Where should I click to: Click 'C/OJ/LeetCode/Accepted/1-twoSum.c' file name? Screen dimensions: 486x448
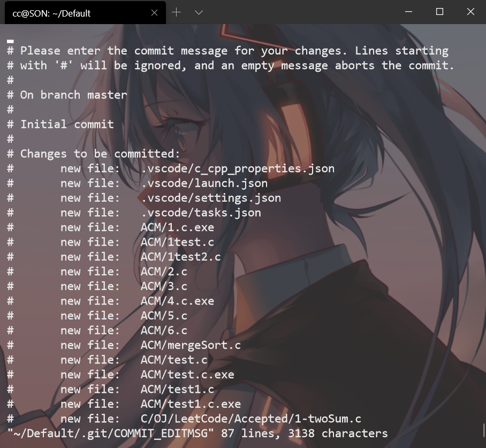click(x=250, y=419)
